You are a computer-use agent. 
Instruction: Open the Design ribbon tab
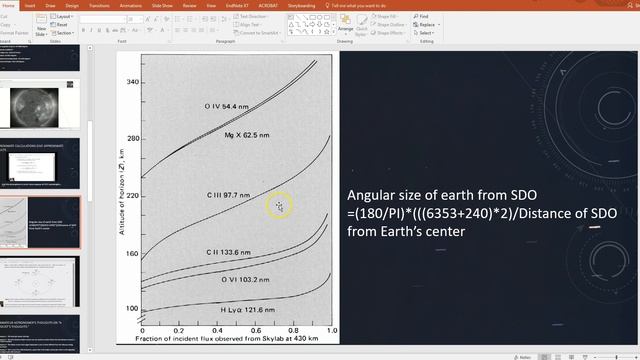(72, 6)
